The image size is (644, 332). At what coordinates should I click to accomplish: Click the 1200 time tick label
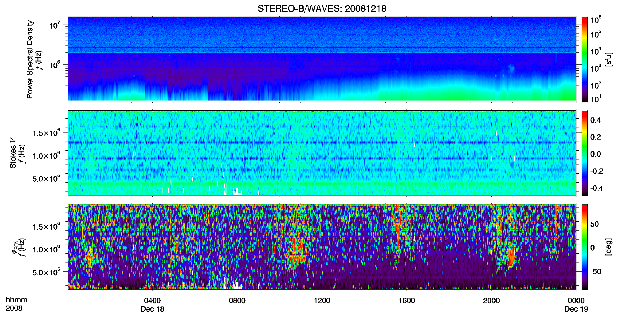[x=322, y=300]
